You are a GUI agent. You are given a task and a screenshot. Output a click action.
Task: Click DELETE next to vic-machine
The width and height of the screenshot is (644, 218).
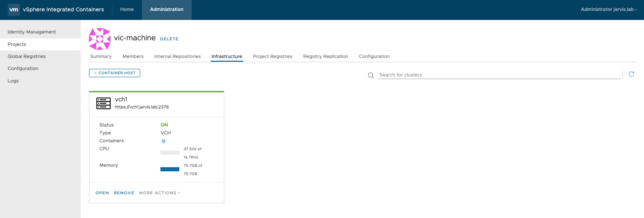tap(169, 39)
